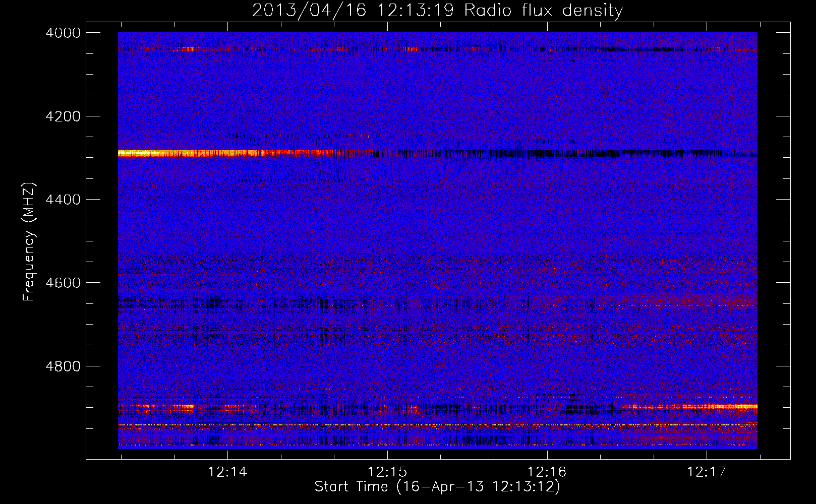Click the 'Start Time (16-Apr-13 12:13:12)' axis label

437,487
